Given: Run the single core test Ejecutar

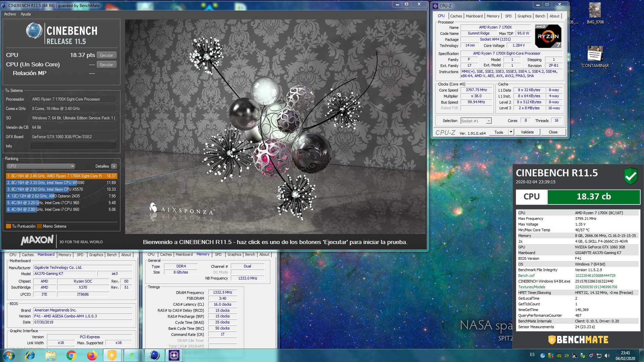Looking at the screenshot, I should coord(106,65).
